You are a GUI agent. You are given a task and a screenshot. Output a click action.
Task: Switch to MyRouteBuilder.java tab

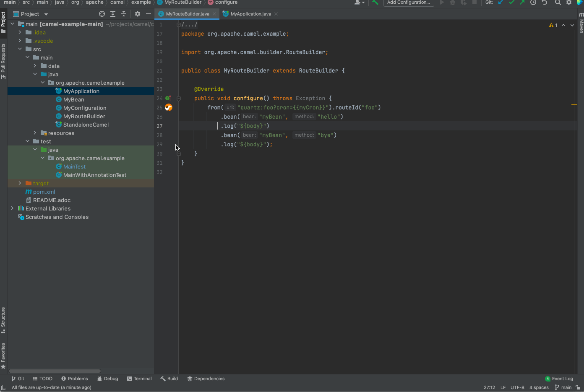[188, 14]
